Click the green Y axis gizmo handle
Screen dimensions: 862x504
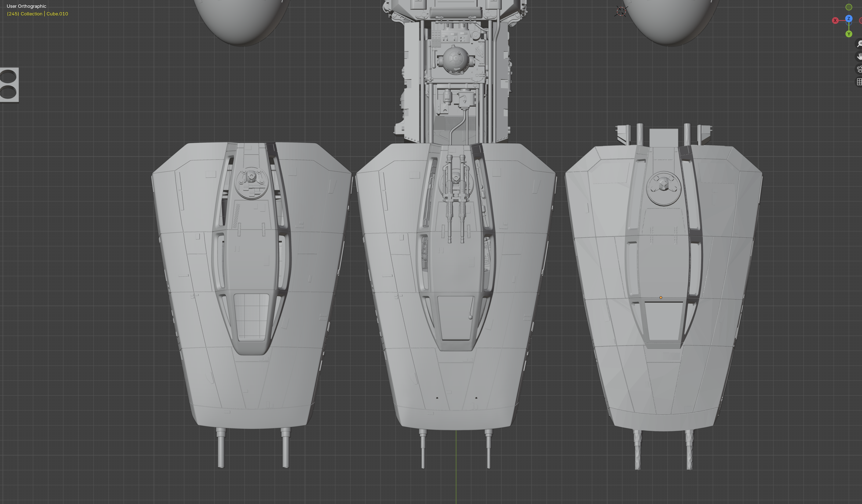(x=849, y=34)
